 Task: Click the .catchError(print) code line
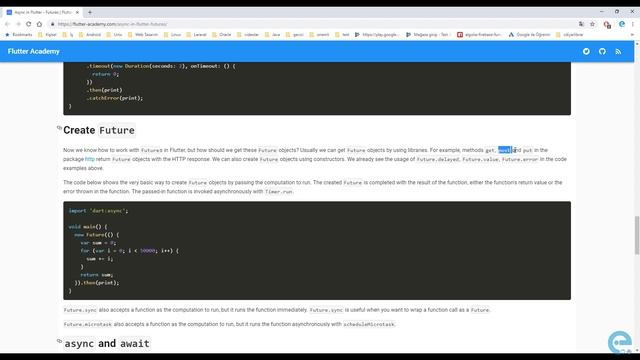coord(115,98)
